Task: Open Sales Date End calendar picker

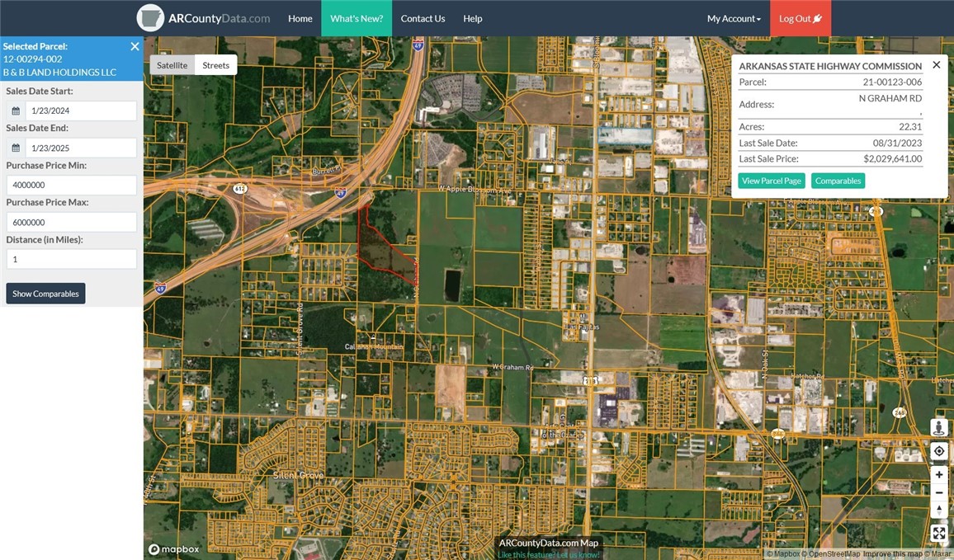Action: coord(16,148)
